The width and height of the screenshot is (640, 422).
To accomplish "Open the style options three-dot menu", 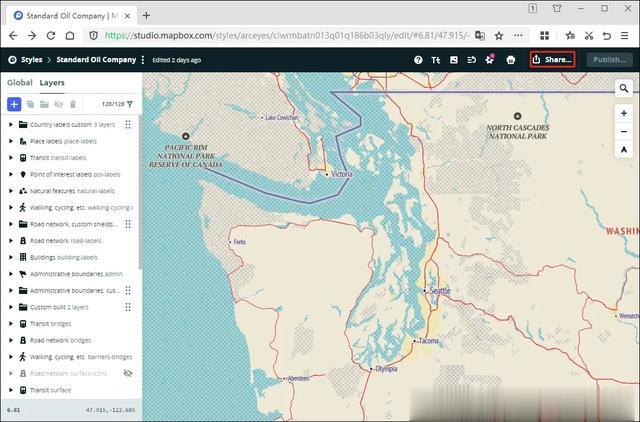I will point(142,60).
